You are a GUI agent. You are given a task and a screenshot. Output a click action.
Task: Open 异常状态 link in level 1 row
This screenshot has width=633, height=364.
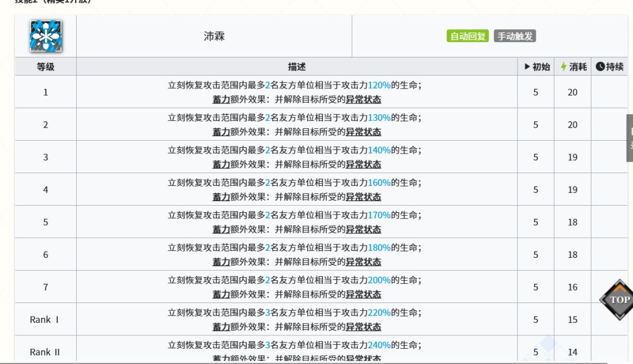[x=363, y=99]
